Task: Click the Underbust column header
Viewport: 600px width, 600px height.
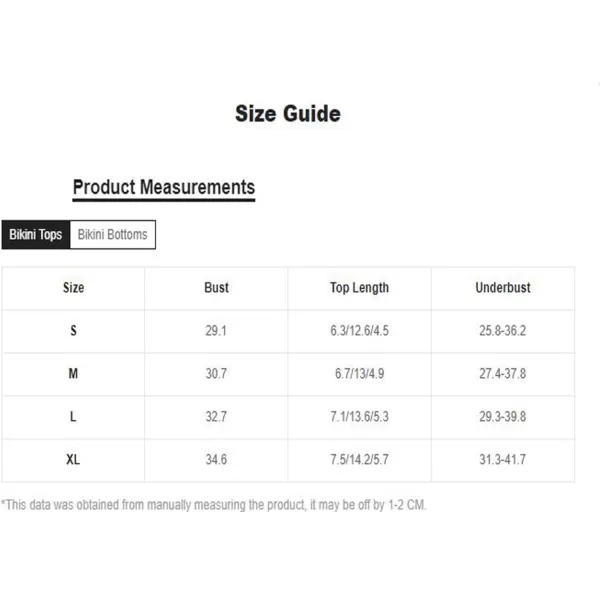Action: tap(503, 288)
